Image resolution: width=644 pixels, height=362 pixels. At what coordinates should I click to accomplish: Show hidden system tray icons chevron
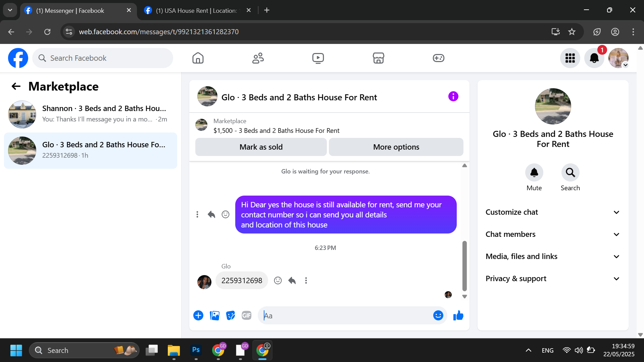tap(529, 351)
